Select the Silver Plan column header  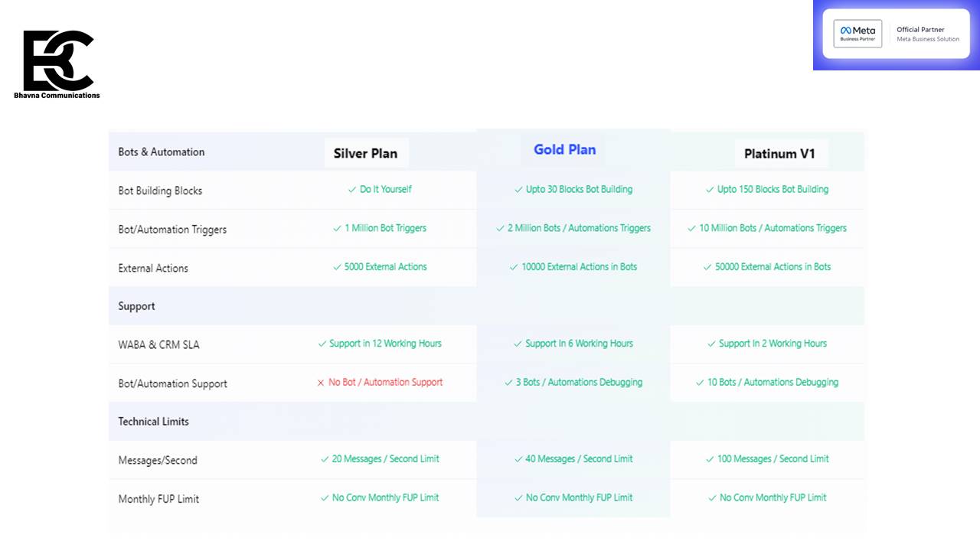pos(365,153)
